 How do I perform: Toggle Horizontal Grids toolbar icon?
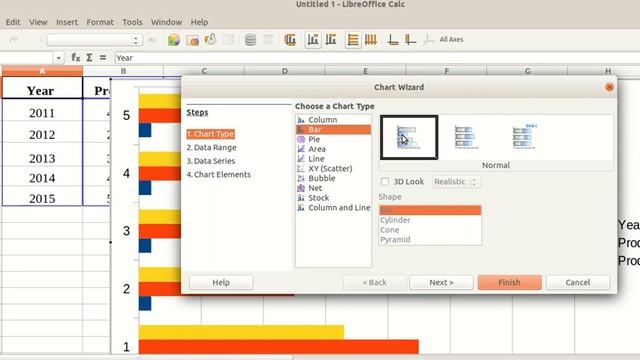(353, 40)
